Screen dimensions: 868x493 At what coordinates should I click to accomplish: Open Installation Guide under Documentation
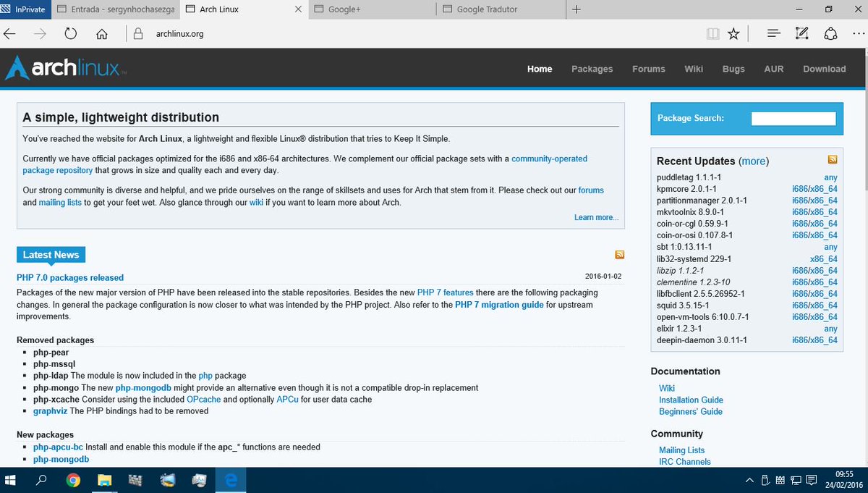691,400
